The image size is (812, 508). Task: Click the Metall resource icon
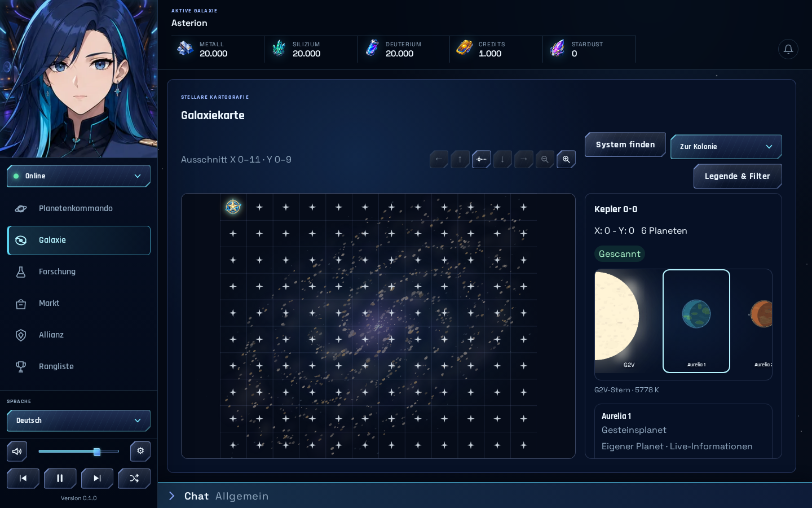185,49
